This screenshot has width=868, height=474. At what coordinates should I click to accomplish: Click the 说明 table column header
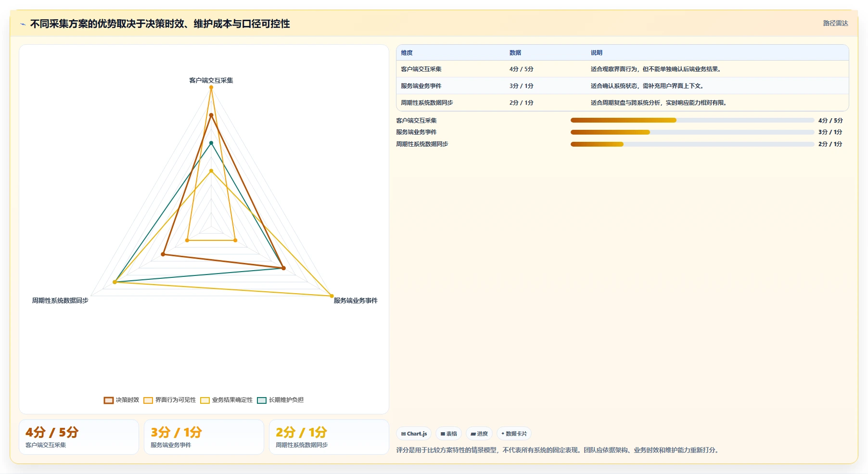point(597,53)
